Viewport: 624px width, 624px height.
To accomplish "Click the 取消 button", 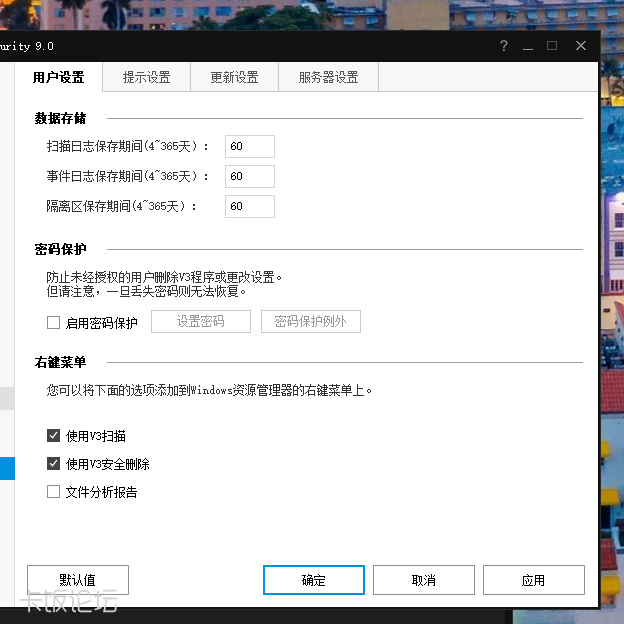I will [424, 580].
